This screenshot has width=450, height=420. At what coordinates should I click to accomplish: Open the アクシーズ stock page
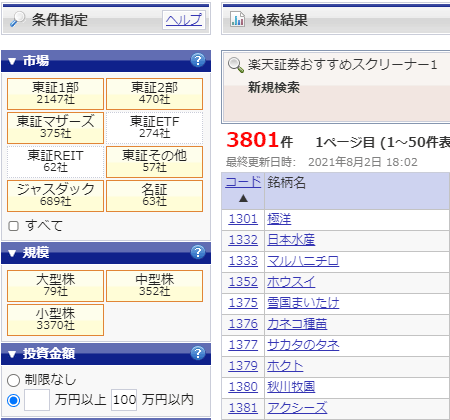point(297,408)
